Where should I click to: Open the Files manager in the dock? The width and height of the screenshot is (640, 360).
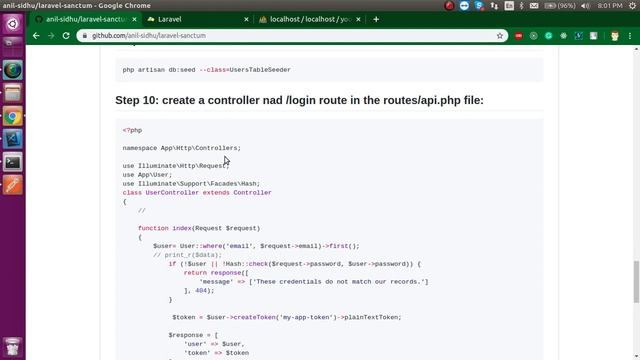click(12, 93)
